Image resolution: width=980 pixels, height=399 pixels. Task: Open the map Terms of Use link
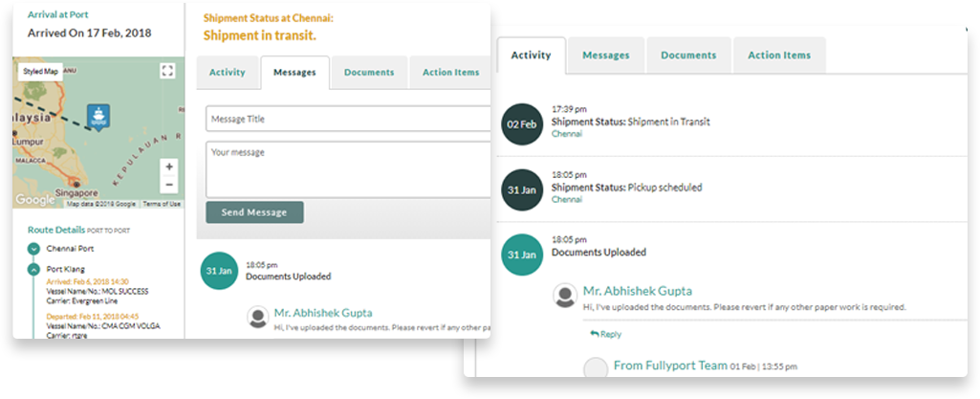tap(162, 204)
